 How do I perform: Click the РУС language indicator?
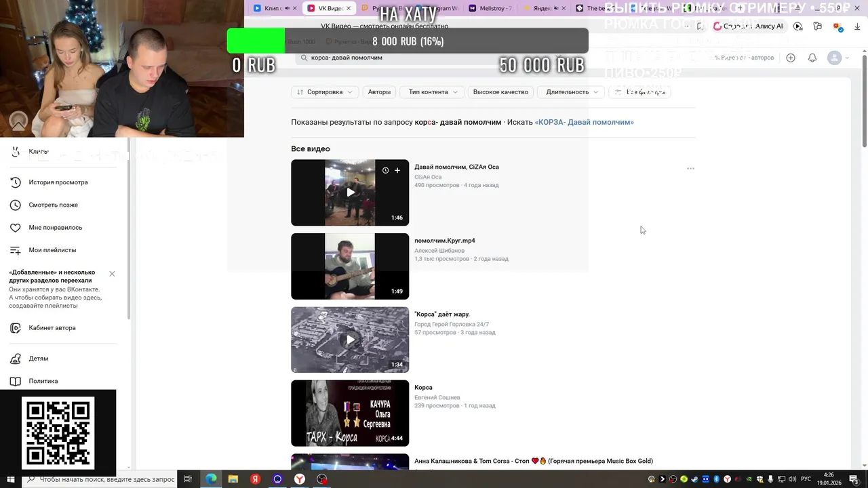click(x=807, y=479)
